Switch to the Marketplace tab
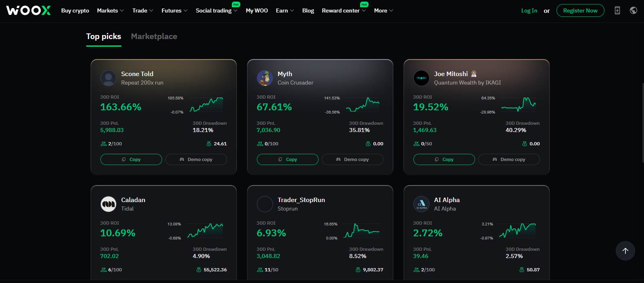Viewport: 644px width, 283px height. tap(154, 37)
